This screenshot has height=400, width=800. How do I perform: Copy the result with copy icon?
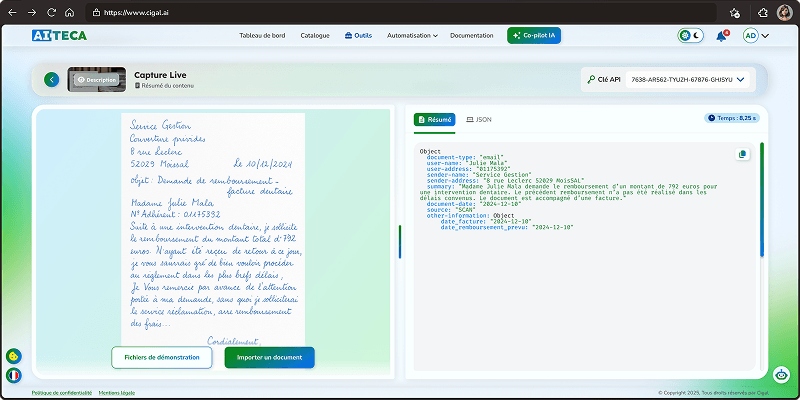[742, 154]
